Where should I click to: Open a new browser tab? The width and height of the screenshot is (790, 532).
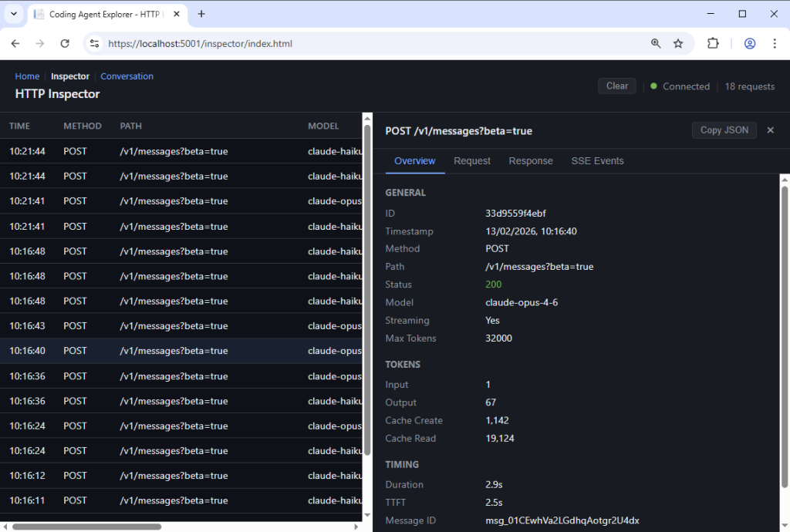[201, 14]
